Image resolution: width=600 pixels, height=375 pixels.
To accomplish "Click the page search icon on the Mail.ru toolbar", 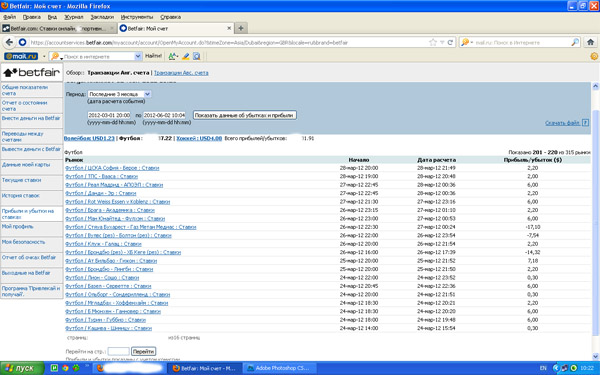I will 197,56.
